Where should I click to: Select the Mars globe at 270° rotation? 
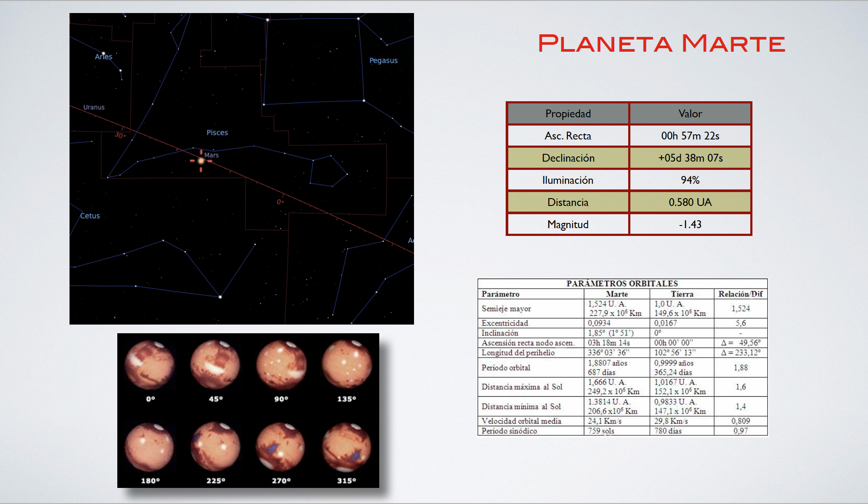[x=280, y=447]
